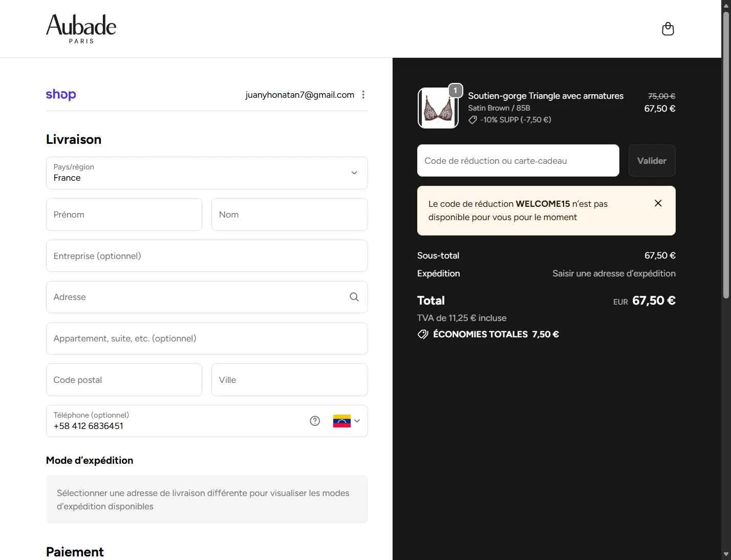Click the address search magnifier icon
The width and height of the screenshot is (731, 560).
tap(354, 297)
